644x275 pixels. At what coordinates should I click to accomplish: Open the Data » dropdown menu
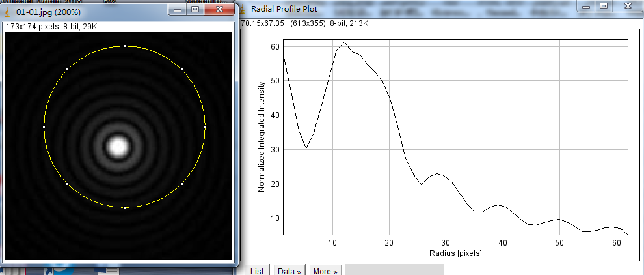click(x=289, y=270)
